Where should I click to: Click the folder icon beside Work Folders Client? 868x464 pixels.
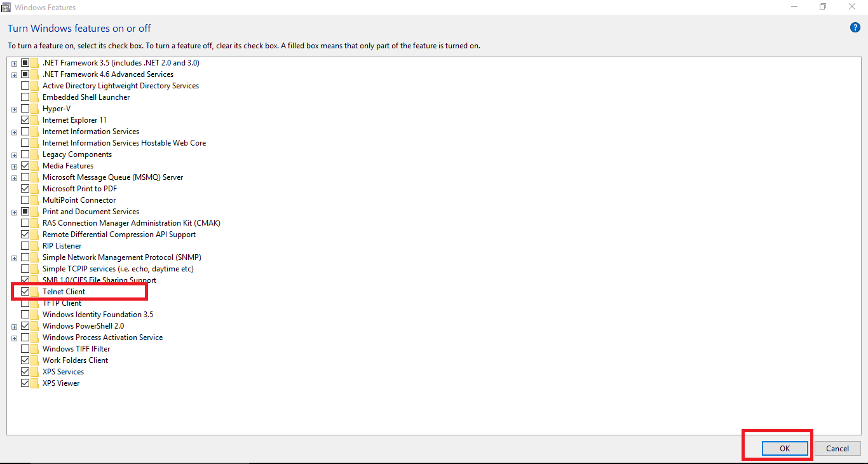[35, 360]
